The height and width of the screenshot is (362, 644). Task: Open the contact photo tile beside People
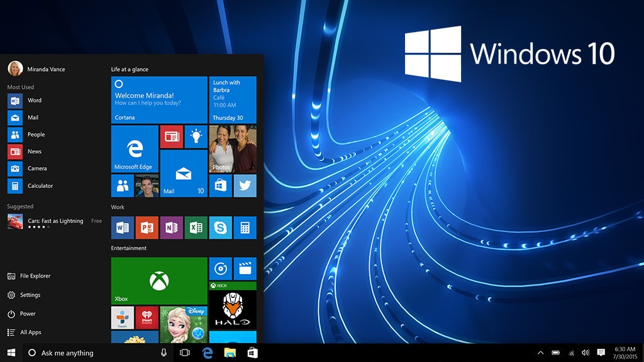[147, 186]
